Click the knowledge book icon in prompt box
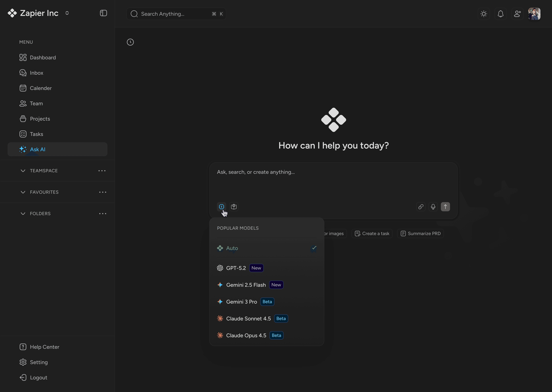The width and height of the screenshot is (552, 392). point(234,207)
